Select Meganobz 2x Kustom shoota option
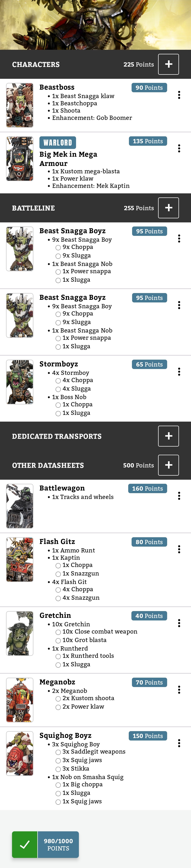The image size is (191, 868). (x=58, y=699)
